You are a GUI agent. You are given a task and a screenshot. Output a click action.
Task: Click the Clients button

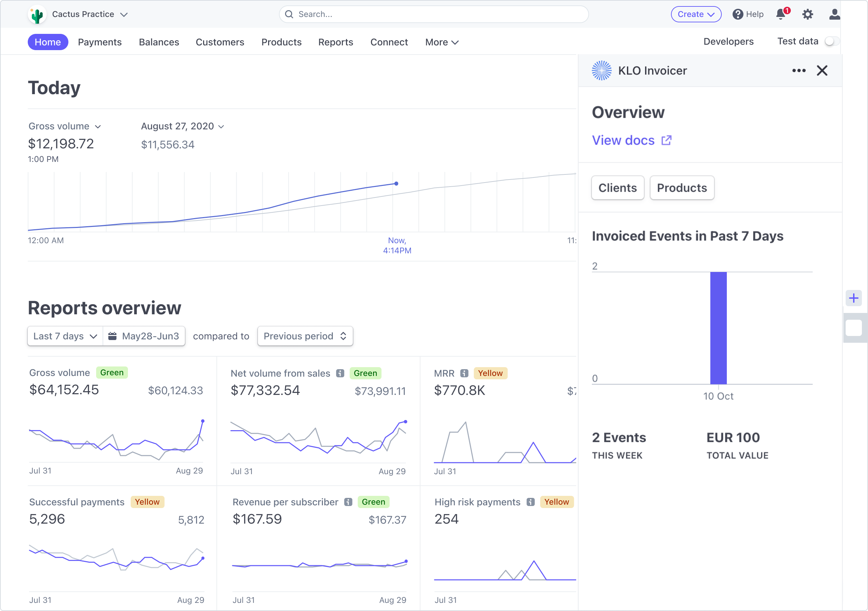coord(617,188)
